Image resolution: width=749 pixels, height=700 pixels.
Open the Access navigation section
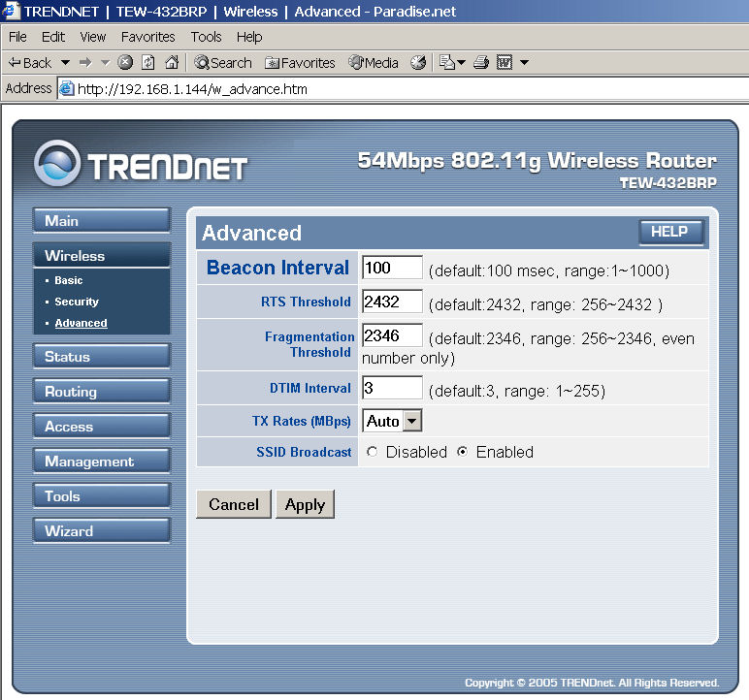pos(101,427)
